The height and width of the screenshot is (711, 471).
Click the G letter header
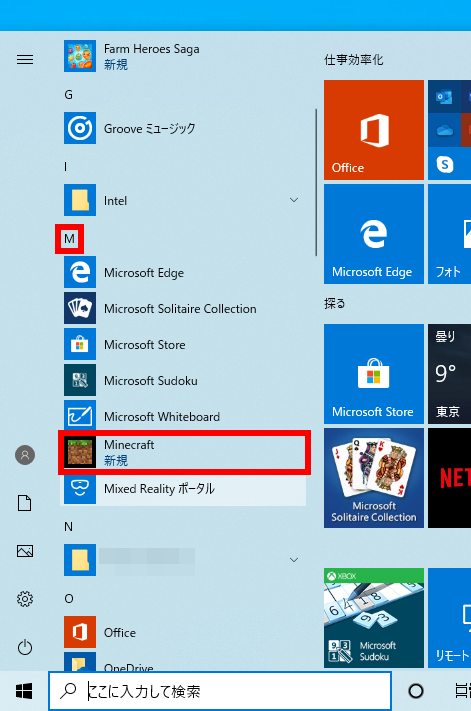pos(68,94)
